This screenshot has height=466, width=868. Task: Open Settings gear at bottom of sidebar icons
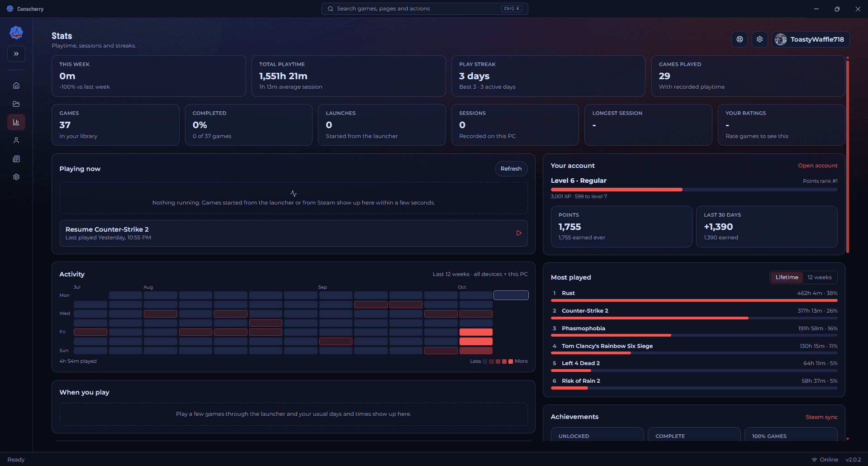(16, 177)
